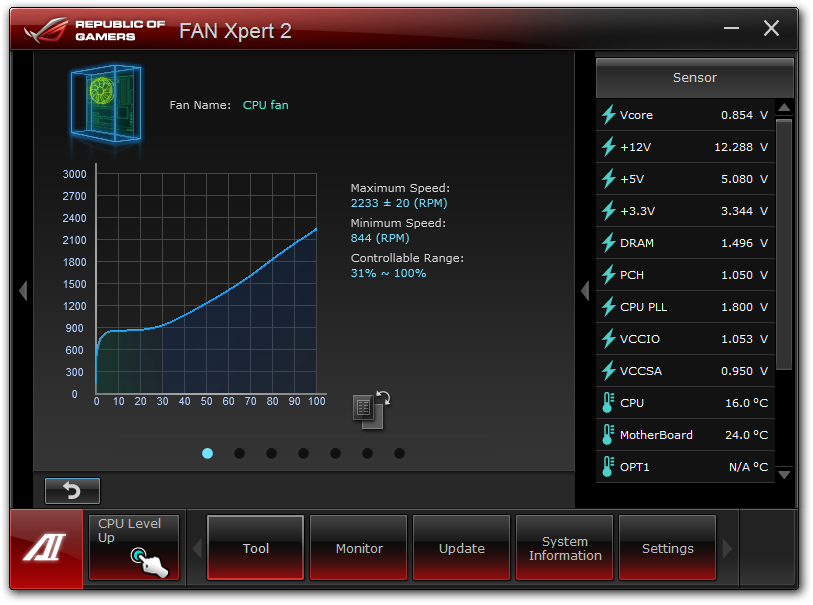Image resolution: width=813 pixels, height=605 pixels.
Task: Click the CPU PLL lightning bolt icon
Action: pyautogui.click(x=609, y=307)
